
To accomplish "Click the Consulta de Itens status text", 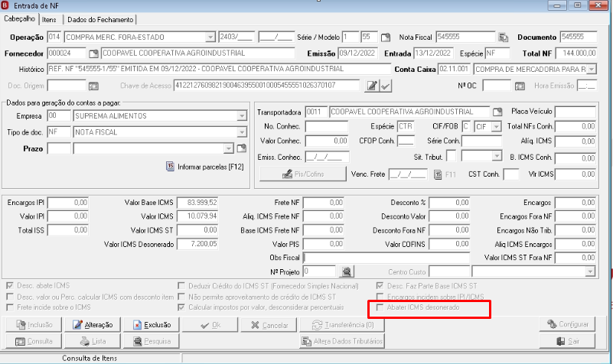I will click(x=90, y=358).
